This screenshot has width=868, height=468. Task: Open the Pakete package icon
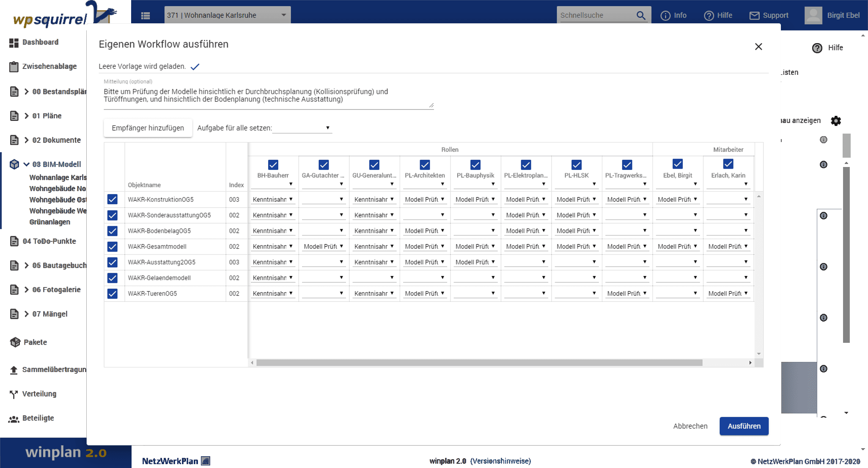(15, 342)
